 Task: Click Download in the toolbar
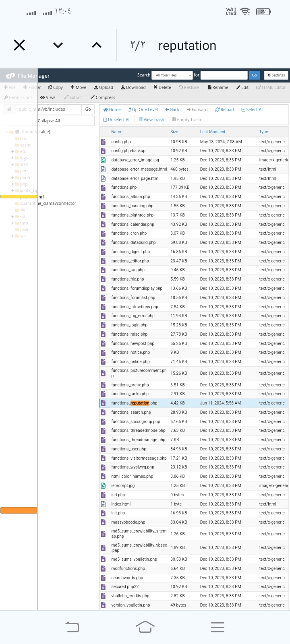click(133, 87)
